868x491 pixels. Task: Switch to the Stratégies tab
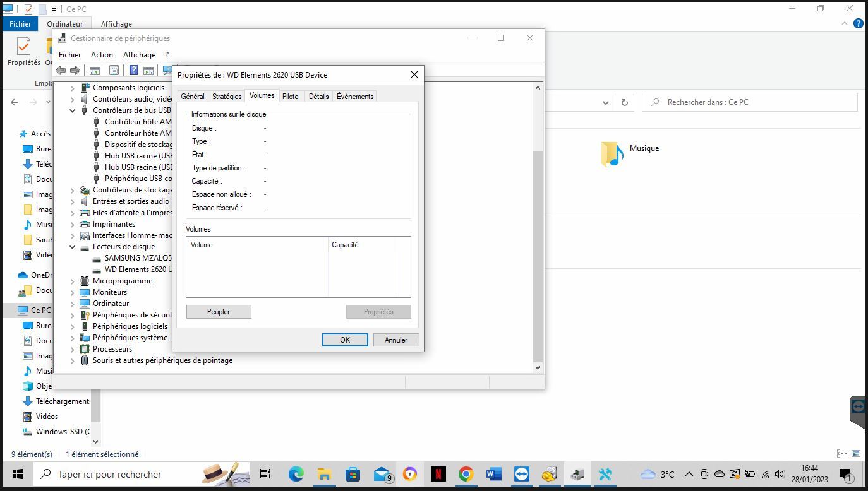coord(227,97)
